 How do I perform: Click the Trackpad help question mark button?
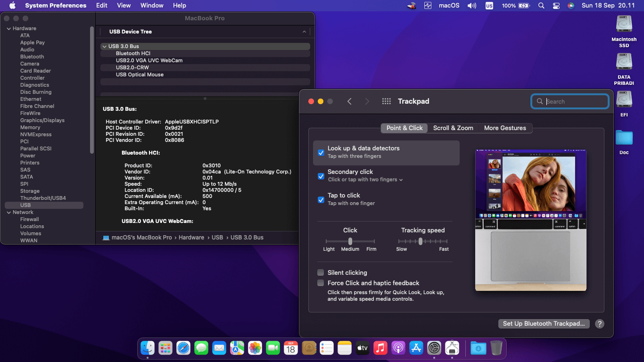[599, 324]
